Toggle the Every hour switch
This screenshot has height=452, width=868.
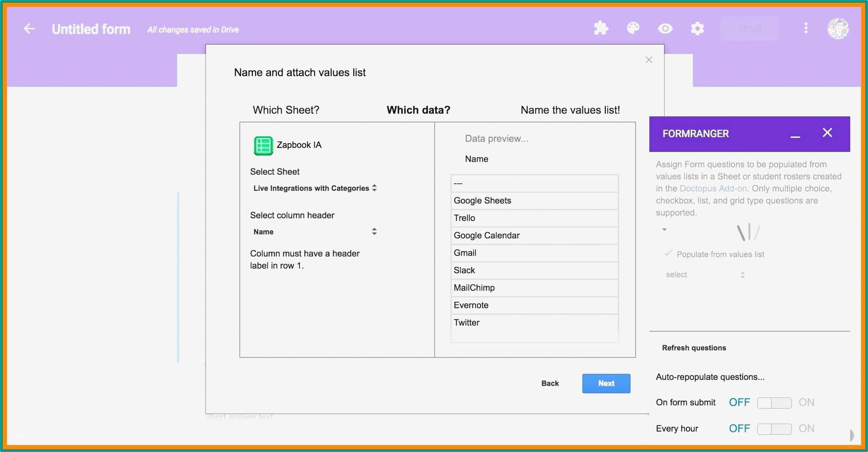774,429
